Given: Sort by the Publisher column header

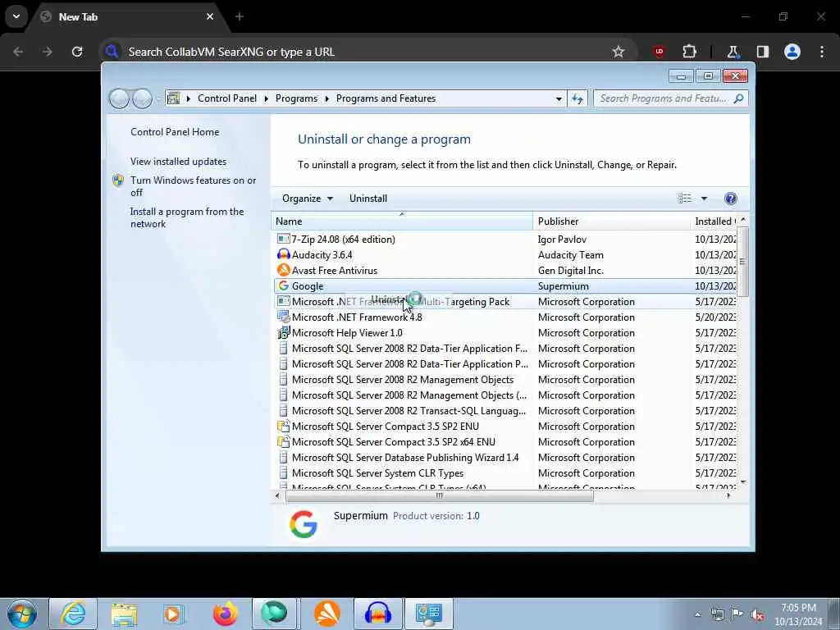Looking at the screenshot, I should [x=612, y=221].
